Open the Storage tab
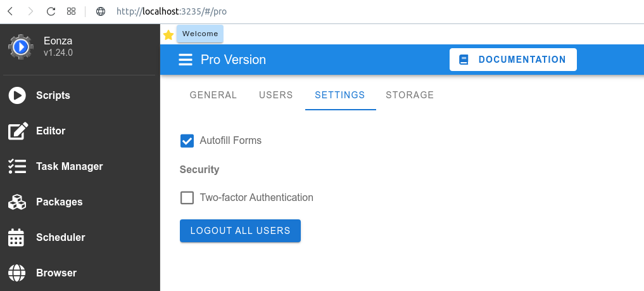 pos(410,95)
